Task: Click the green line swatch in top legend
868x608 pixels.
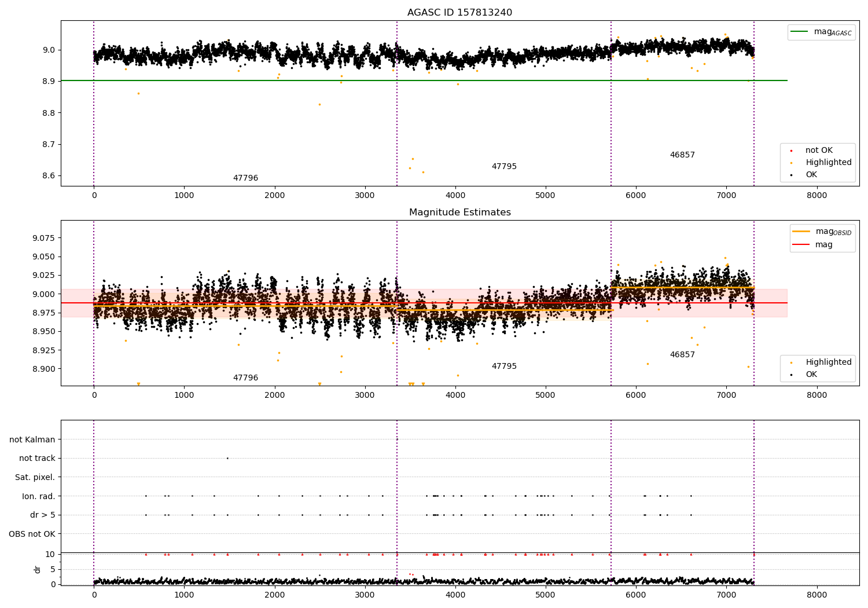Action: pyautogui.click(x=800, y=32)
